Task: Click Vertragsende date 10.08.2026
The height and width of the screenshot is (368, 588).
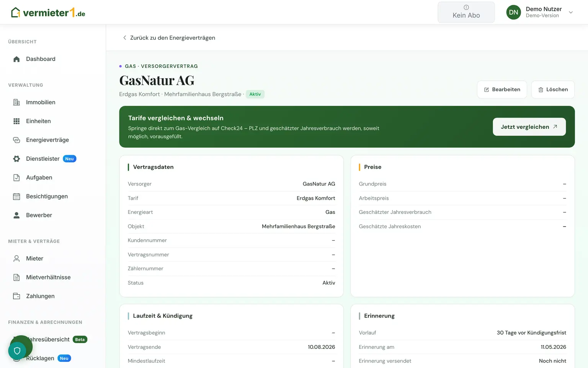Action: tap(322, 347)
